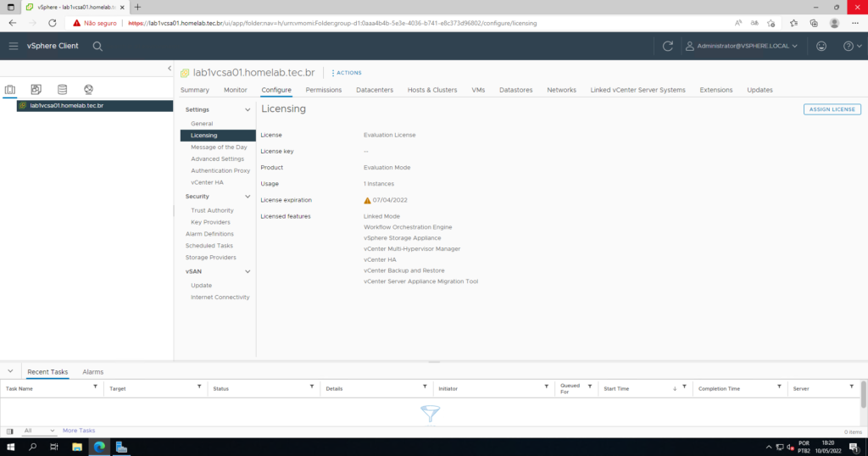Open Windows taskbar search
868x456 pixels.
33,448
